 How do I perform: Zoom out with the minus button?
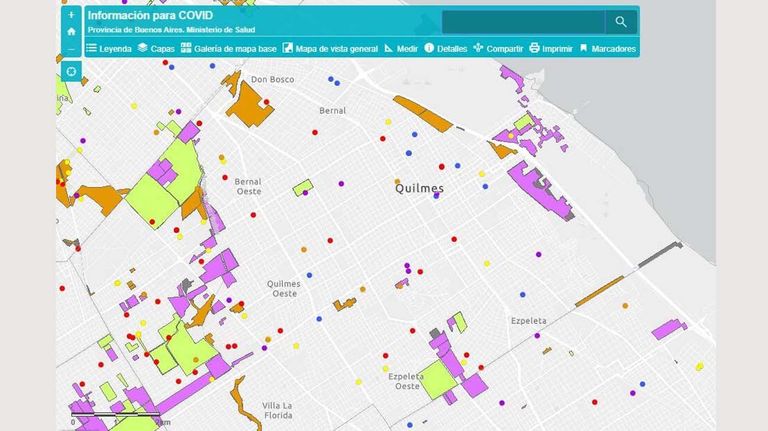point(72,49)
